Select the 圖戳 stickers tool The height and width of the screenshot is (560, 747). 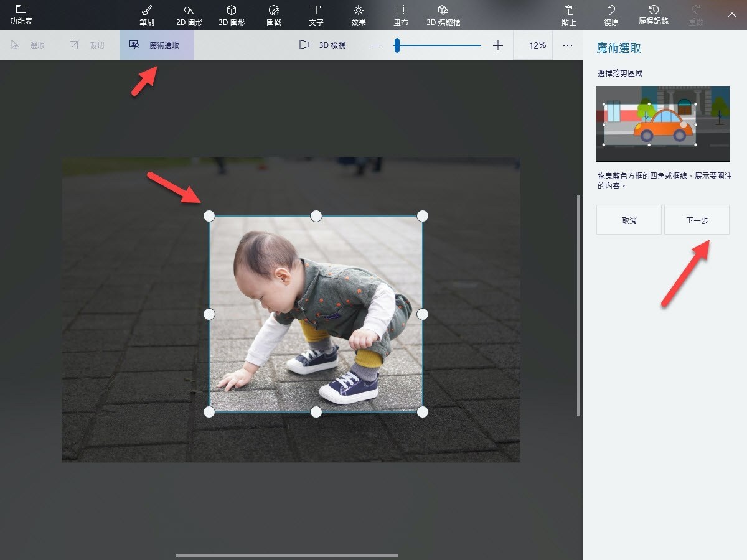(274, 15)
